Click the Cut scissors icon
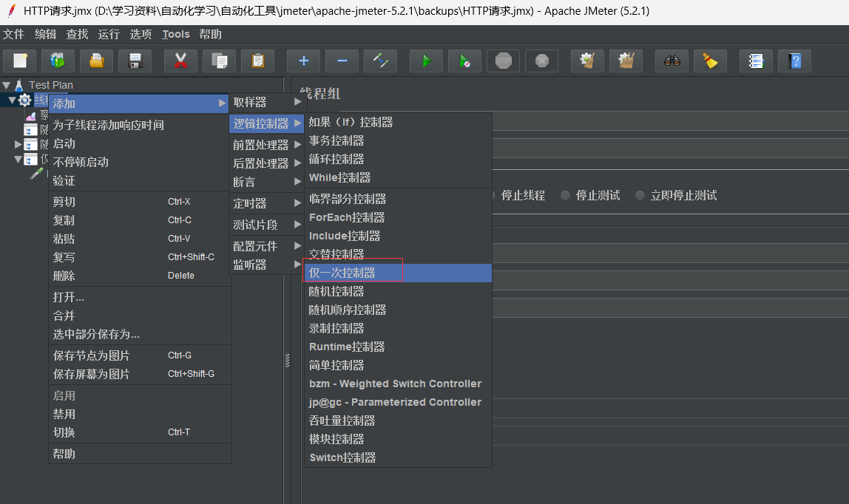 (x=181, y=61)
